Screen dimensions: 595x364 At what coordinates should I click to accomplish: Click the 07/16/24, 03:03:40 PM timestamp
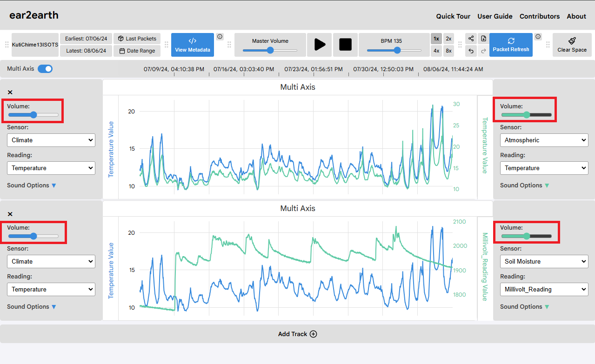click(x=244, y=69)
